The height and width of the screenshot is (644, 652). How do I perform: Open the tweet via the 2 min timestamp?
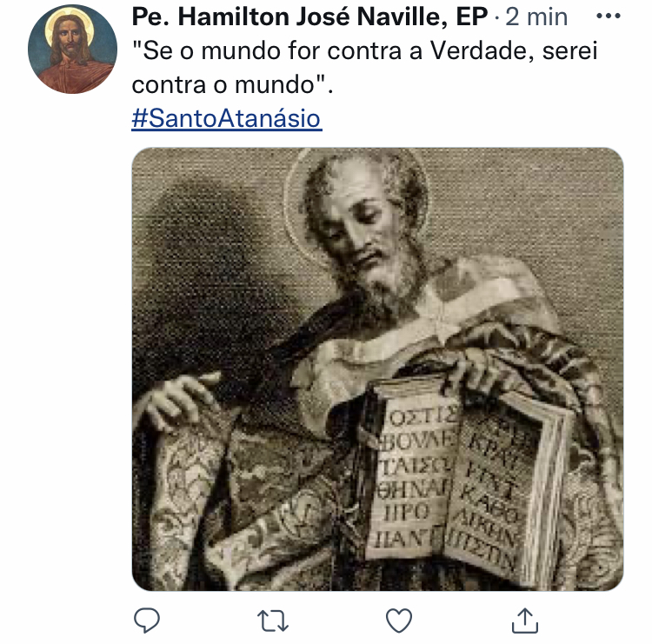click(x=536, y=17)
